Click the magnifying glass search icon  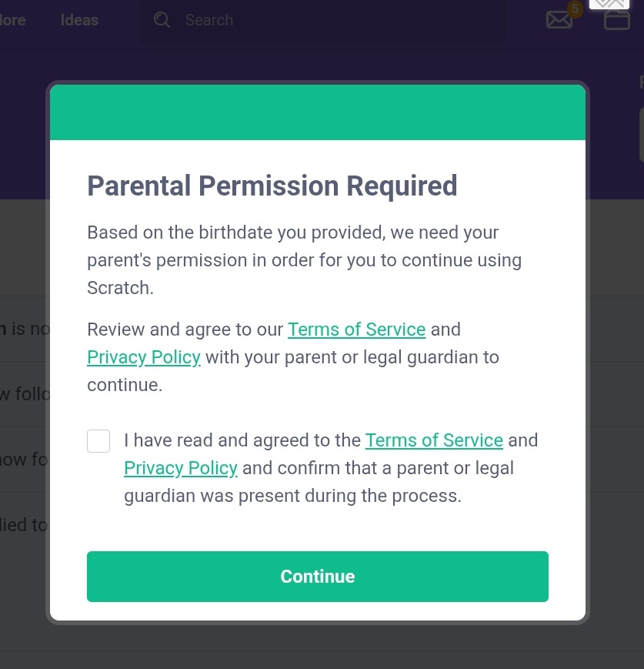click(162, 20)
